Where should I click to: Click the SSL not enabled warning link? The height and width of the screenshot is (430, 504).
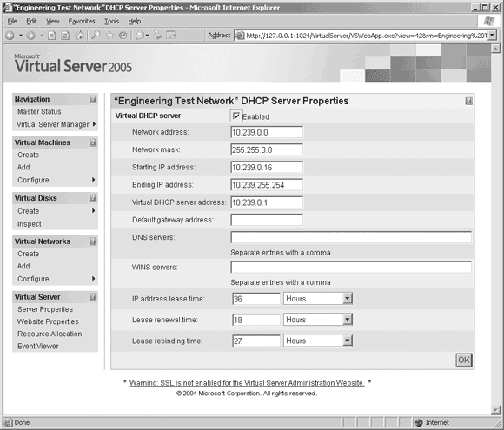(247, 383)
